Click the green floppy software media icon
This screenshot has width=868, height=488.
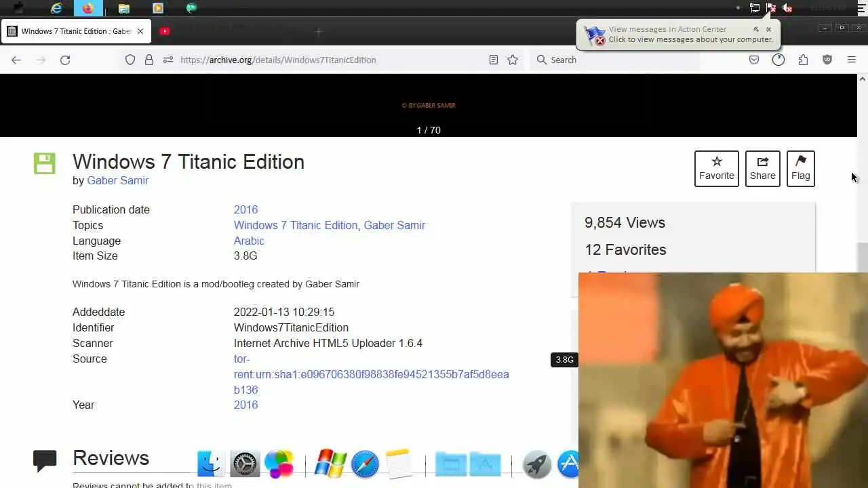tap(45, 163)
